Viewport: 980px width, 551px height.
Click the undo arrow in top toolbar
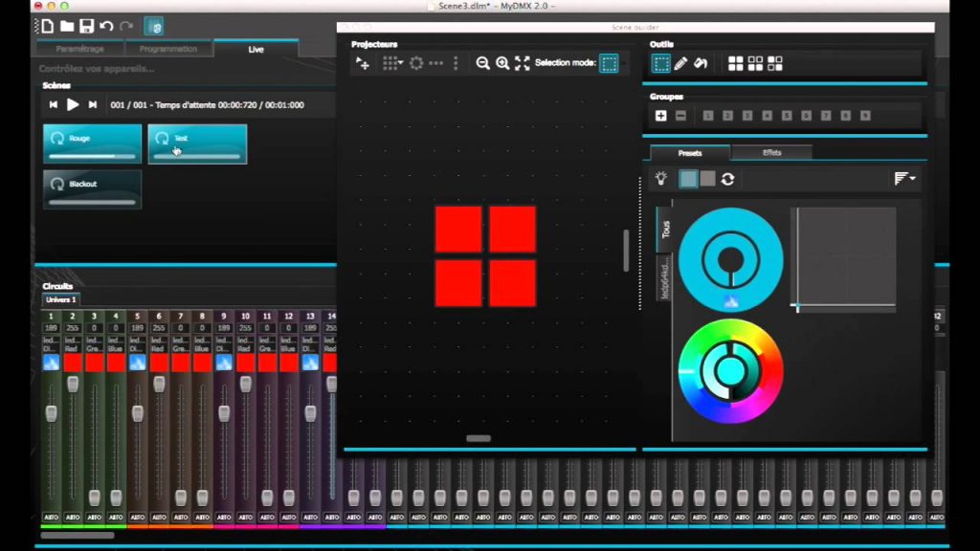point(106,26)
